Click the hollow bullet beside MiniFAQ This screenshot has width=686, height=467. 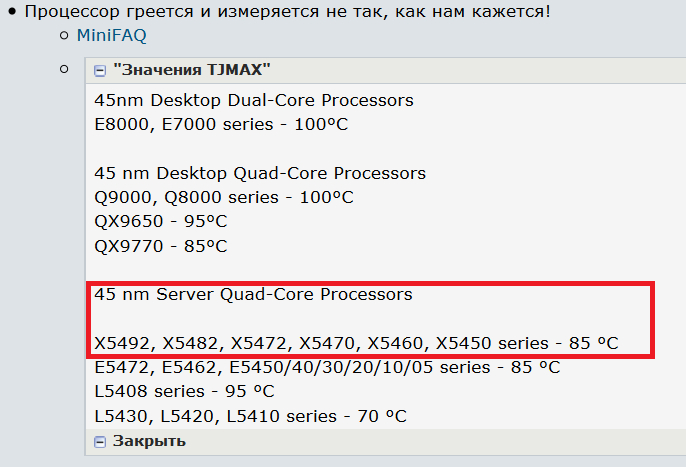(64, 36)
